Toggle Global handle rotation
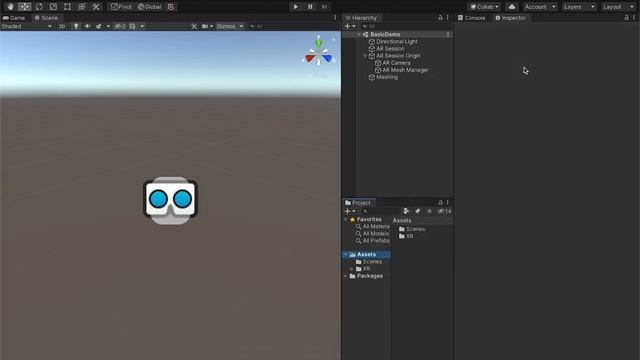 pos(149,7)
